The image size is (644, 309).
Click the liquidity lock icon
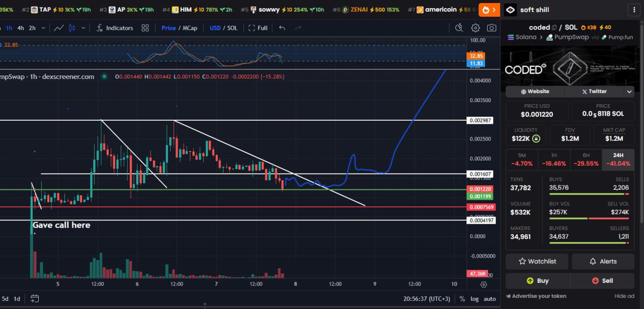click(x=536, y=139)
